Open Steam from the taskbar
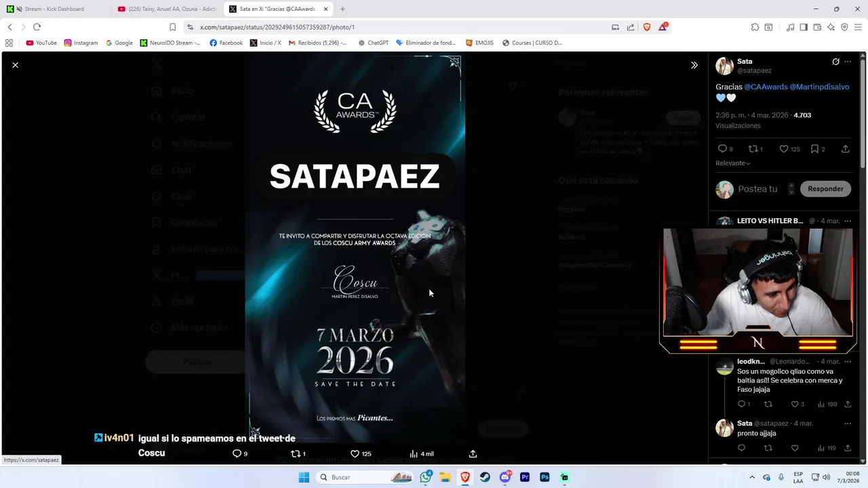 pos(485,477)
